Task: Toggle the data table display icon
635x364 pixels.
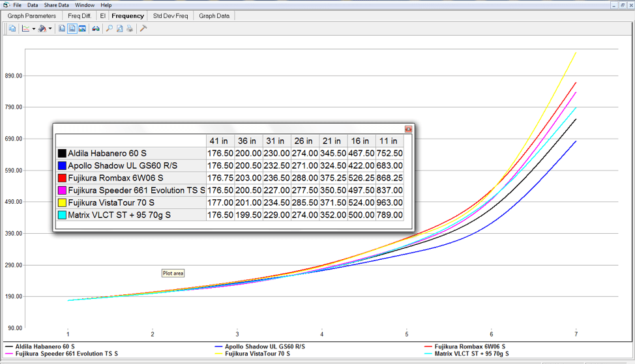Action: pos(72,29)
